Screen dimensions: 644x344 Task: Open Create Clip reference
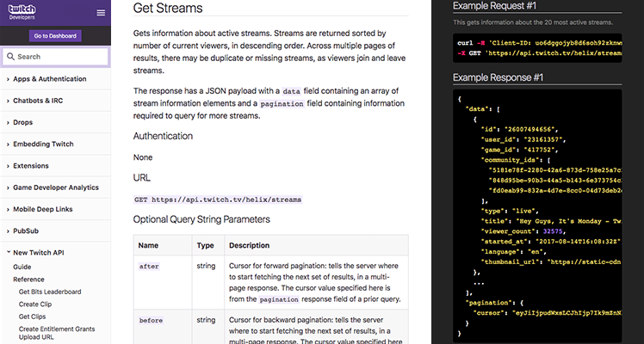[x=35, y=304]
